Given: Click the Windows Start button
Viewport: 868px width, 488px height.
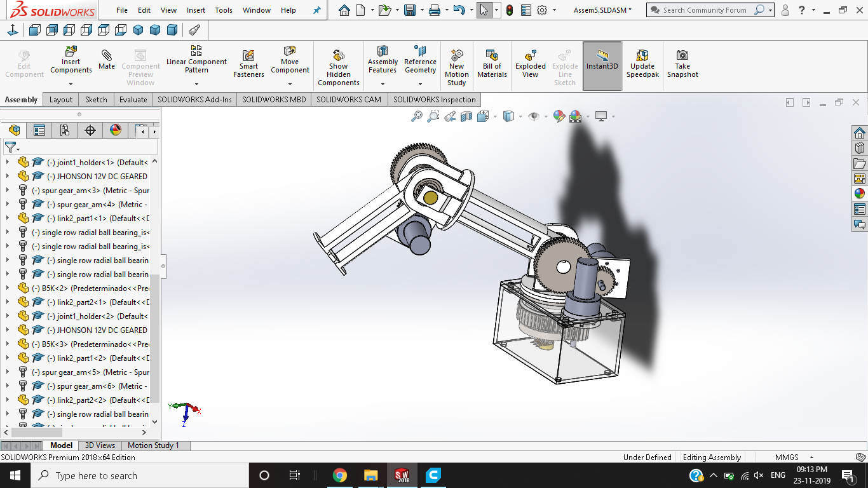Looking at the screenshot, I should click(15, 475).
